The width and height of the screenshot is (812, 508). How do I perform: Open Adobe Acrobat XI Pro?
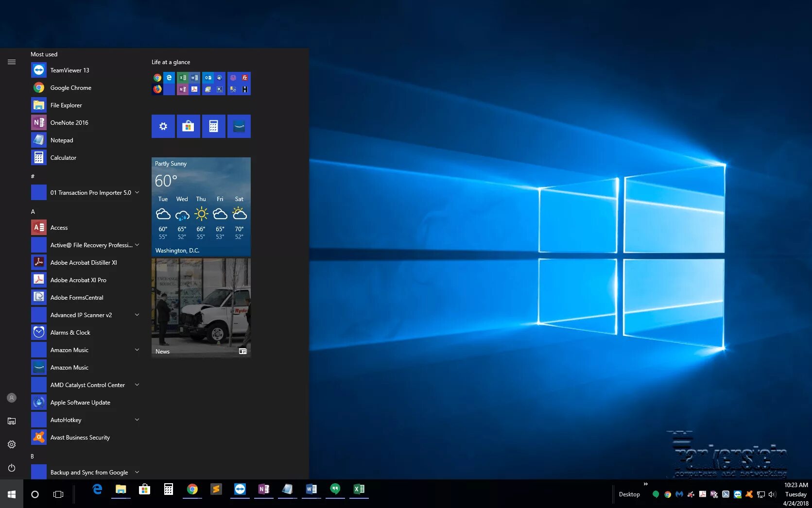click(x=85, y=280)
